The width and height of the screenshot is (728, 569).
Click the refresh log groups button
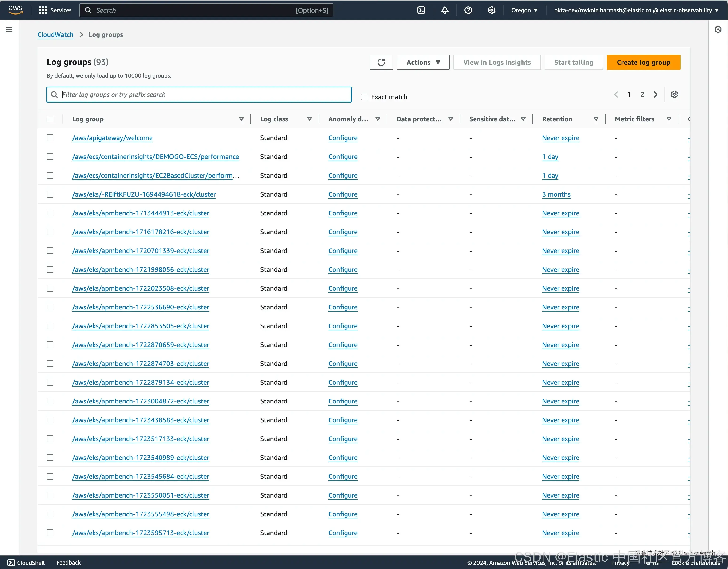tap(381, 62)
